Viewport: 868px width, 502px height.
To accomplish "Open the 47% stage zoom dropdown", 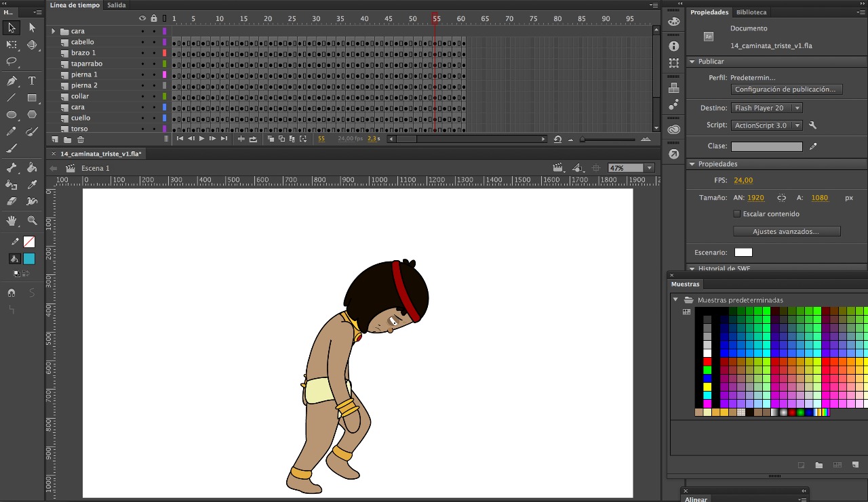I will (x=649, y=168).
